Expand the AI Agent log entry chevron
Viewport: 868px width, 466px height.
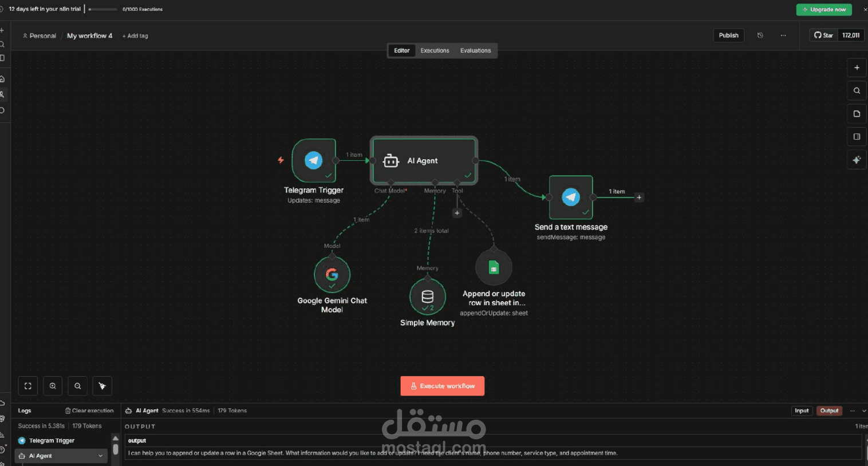click(101, 456)
